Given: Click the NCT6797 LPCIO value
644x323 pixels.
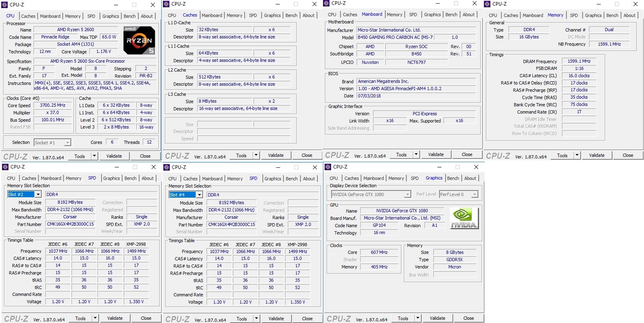Looking at the screenshot, I should 416,62.
